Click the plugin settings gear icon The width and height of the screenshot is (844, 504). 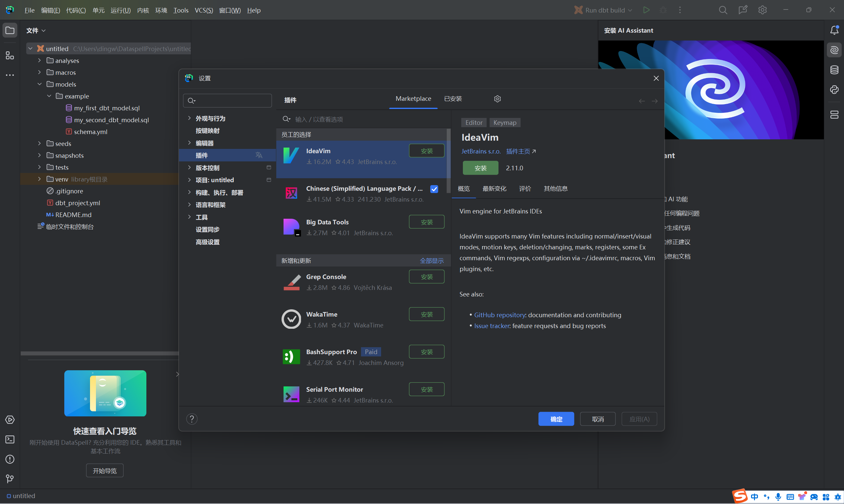pos(497,99)
